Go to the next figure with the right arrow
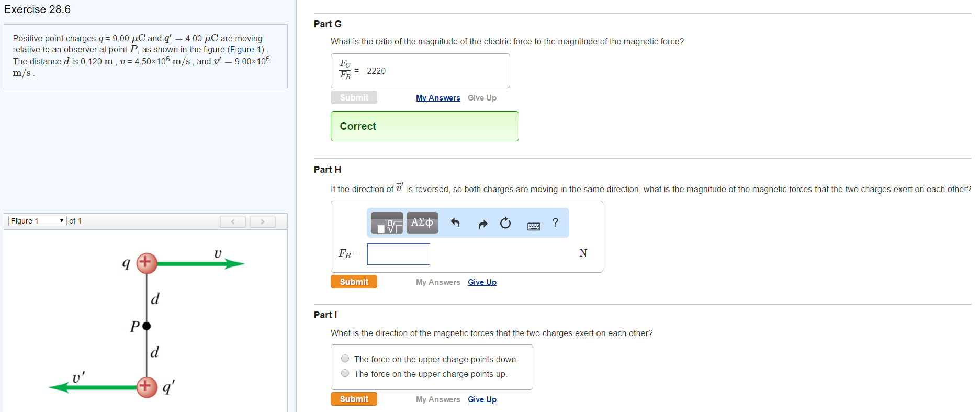Screen dimensions: 980x412 262,221
